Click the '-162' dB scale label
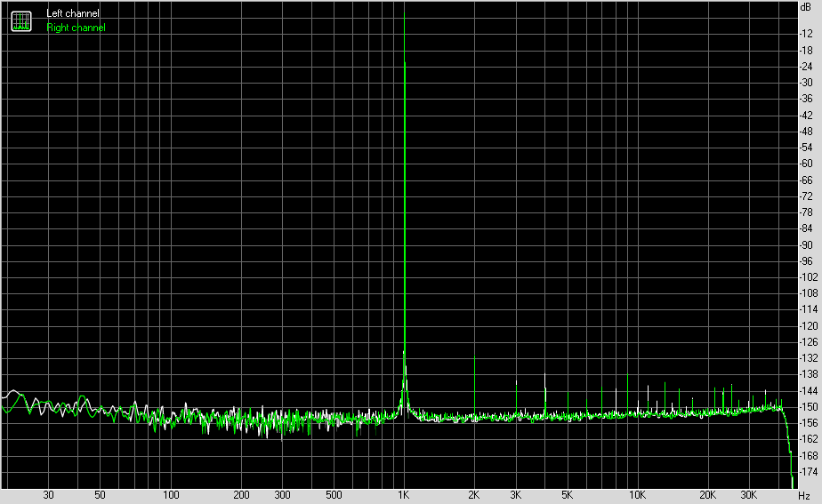 [808, 439]
